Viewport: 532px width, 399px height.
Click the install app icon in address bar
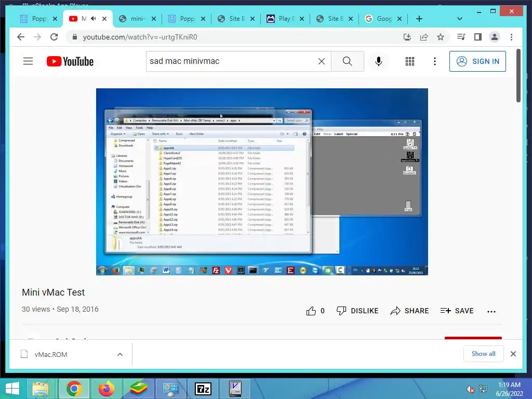click(x=407, y=37)
